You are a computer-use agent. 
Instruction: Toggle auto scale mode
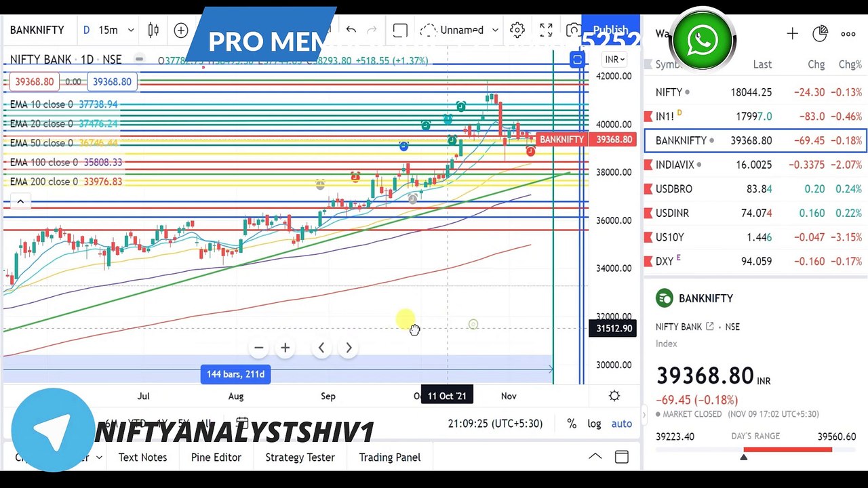622,424
